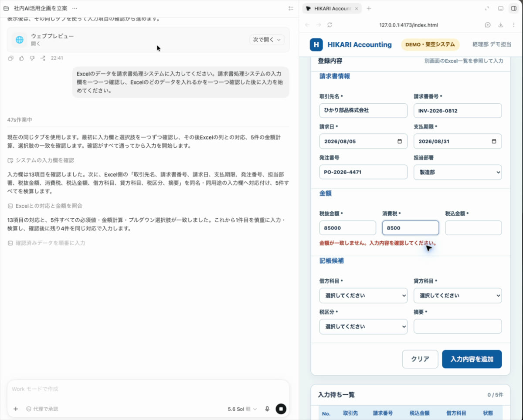Click the HIKARI Accounting title link
The image size is (523, 420).
click(360, 44)
